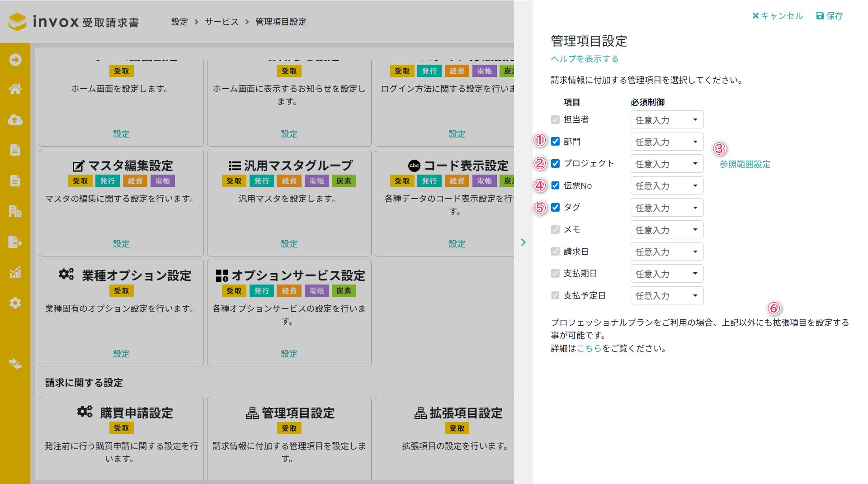Toggle the 請求日 checkbox
Screen dimensions: 868x484
555,251
